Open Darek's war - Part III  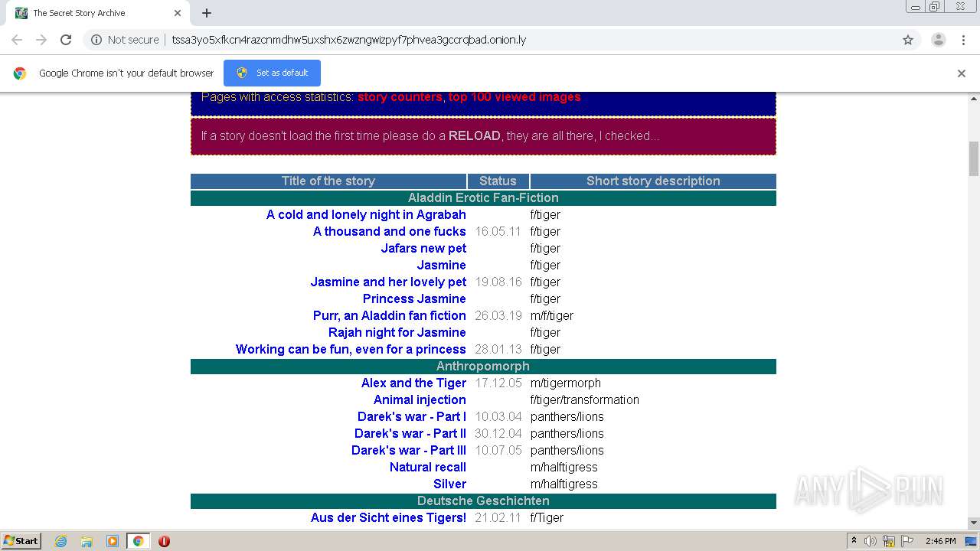tap(409, 450)
